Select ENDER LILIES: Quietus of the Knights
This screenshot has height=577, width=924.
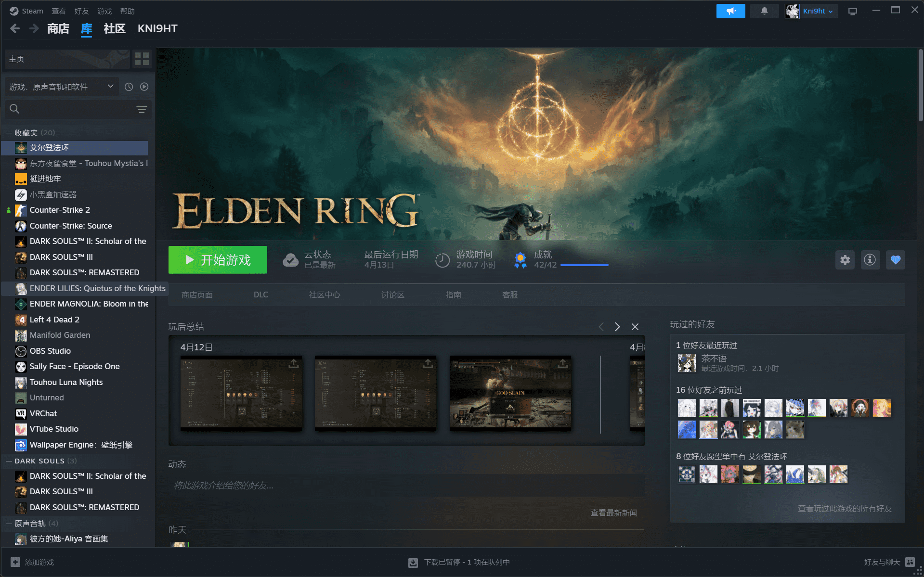tap(84, 288)
